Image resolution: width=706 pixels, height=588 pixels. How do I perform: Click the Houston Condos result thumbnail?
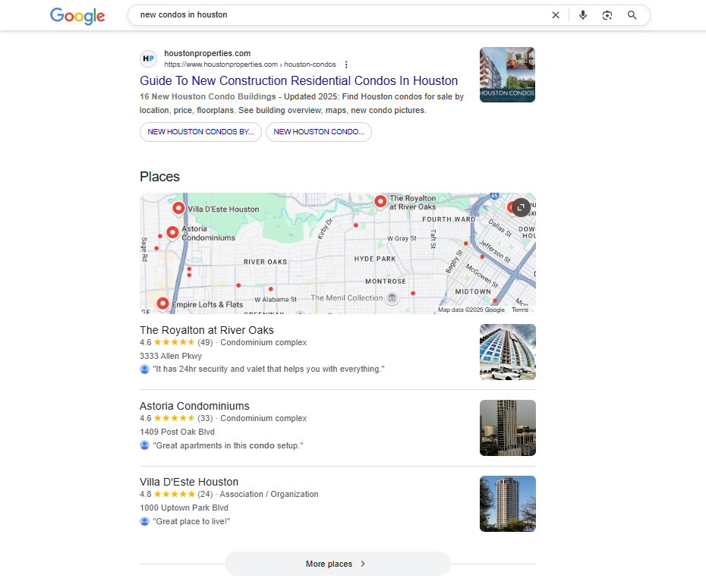(507, 74)
